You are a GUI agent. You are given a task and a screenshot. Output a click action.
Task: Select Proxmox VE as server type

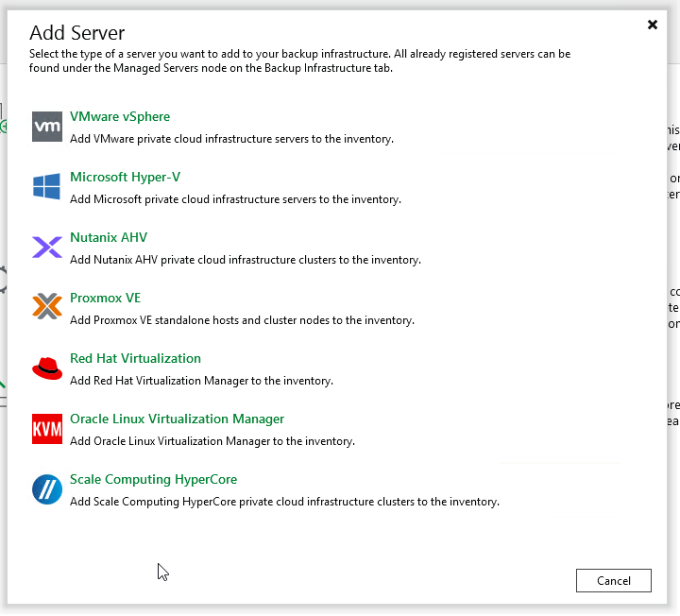tap(105, 299)
